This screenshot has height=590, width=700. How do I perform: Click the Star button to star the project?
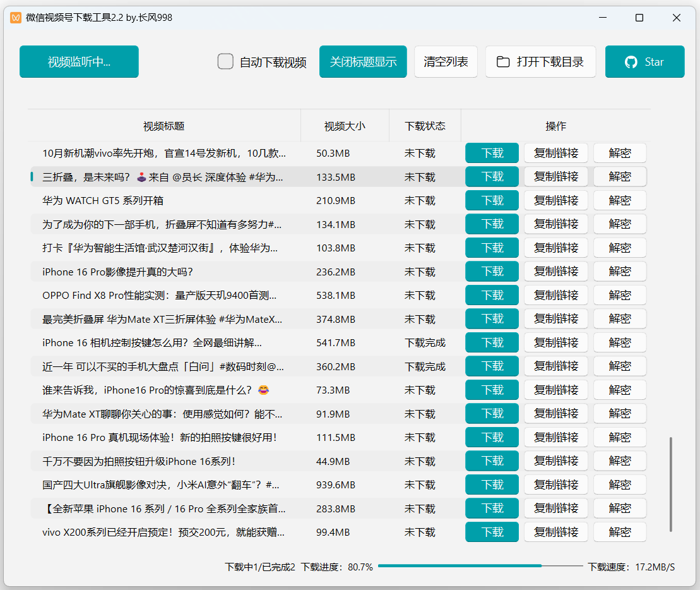click(644, 61)
